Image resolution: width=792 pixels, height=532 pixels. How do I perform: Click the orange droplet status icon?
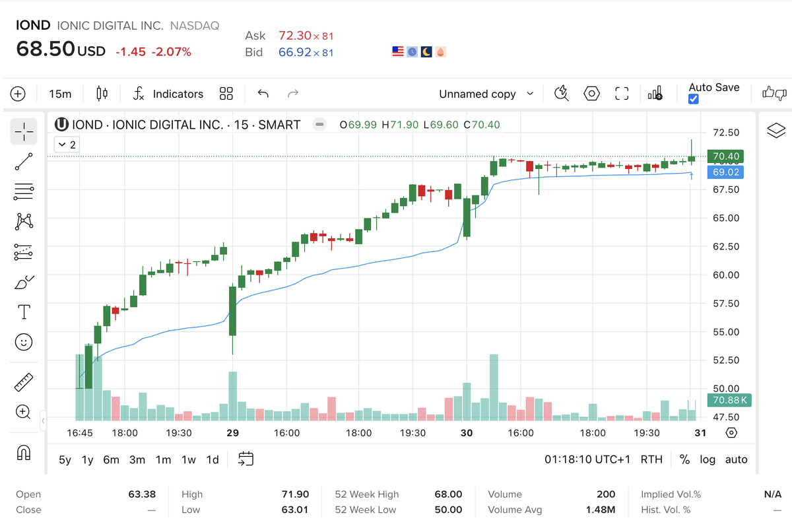click(441, 51)
